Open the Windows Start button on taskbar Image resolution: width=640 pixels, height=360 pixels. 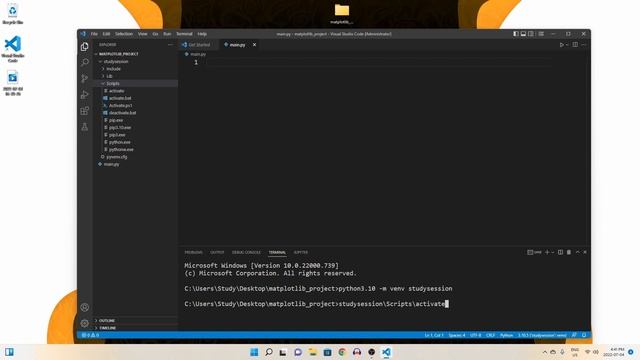pos(254,352)
